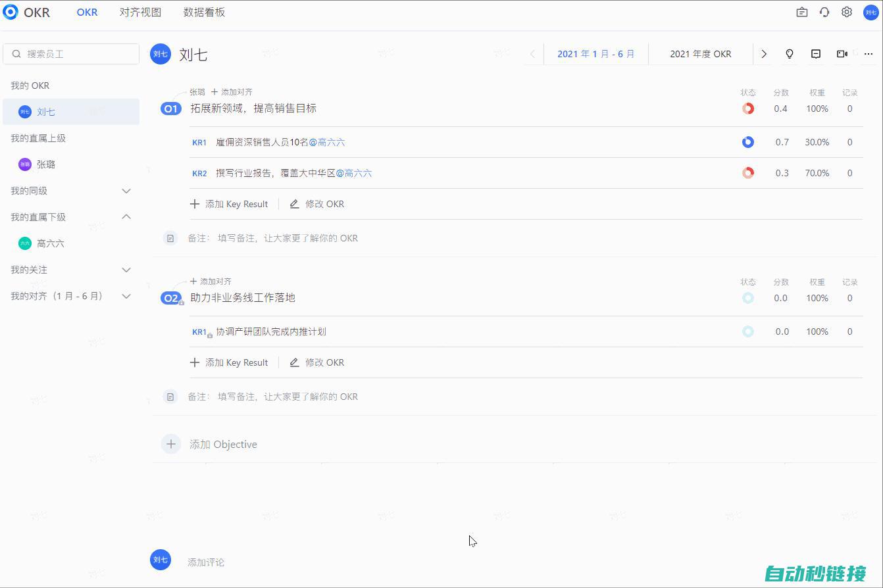Click 张璐 avatar in sidebar

tap(25, 164)
